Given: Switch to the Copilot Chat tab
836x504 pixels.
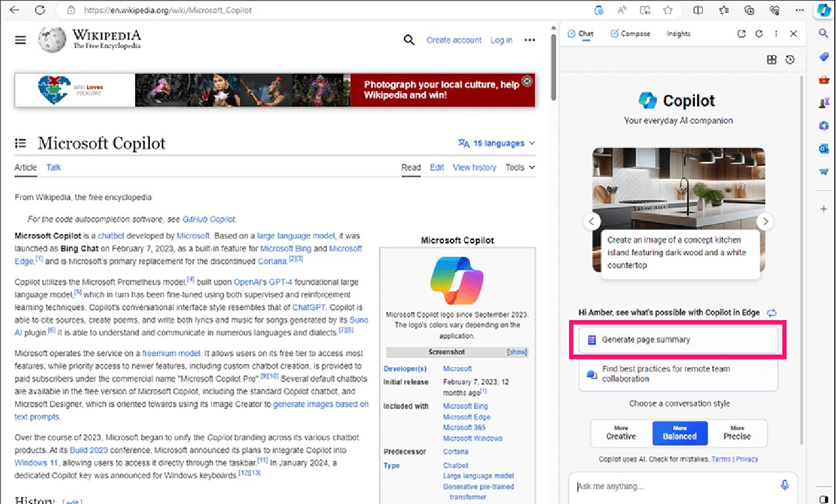Looking at the screenshot, I should [x=581, y=34].
